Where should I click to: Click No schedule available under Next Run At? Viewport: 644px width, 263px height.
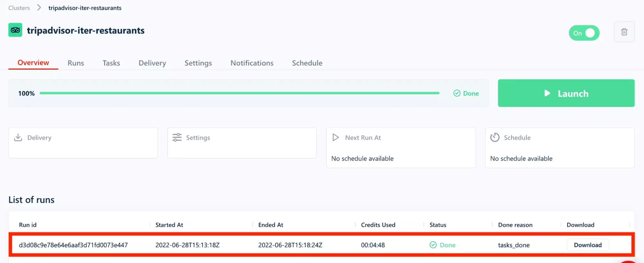point(362,159)
